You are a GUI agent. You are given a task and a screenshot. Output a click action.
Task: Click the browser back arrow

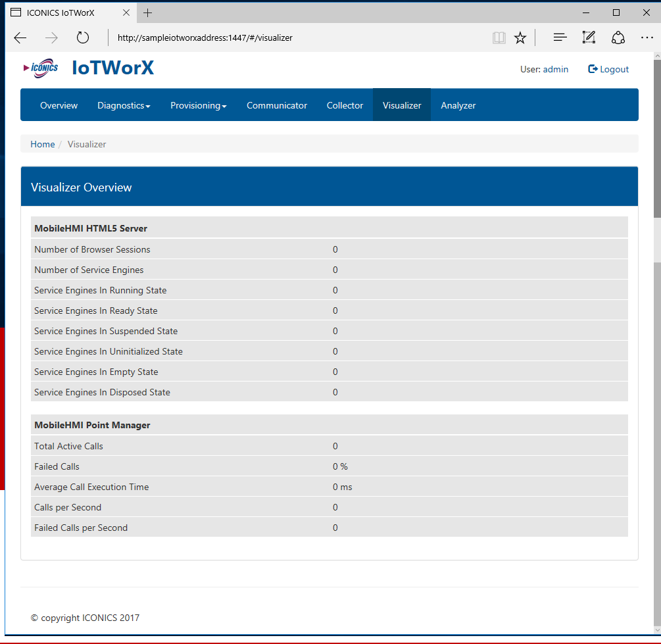tap(20, 38)
